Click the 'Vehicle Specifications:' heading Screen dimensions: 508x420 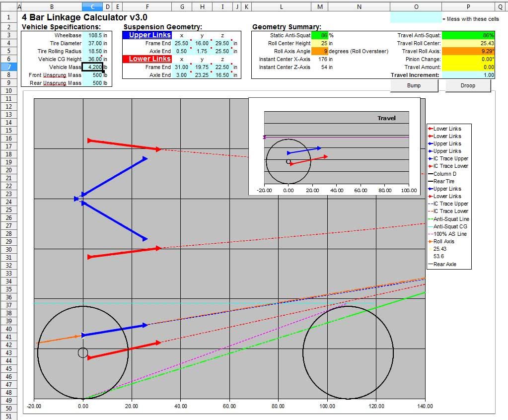coord(61,27)
